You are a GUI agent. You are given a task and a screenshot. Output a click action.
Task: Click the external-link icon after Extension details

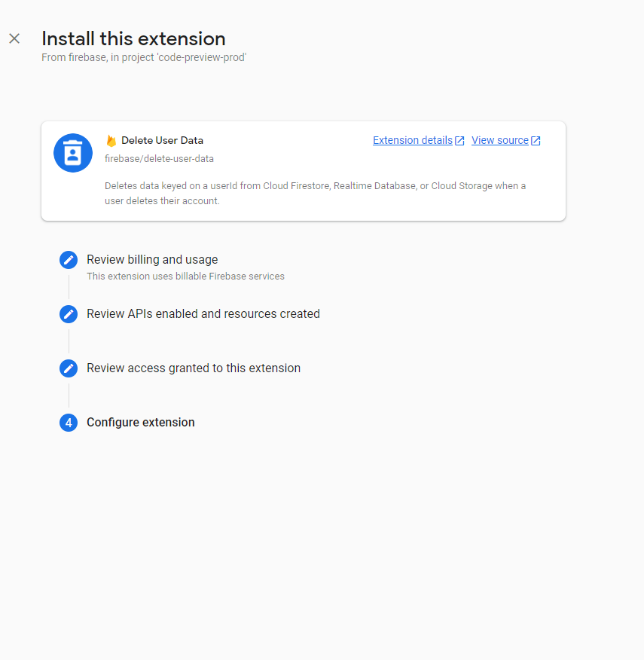[459, 139]
